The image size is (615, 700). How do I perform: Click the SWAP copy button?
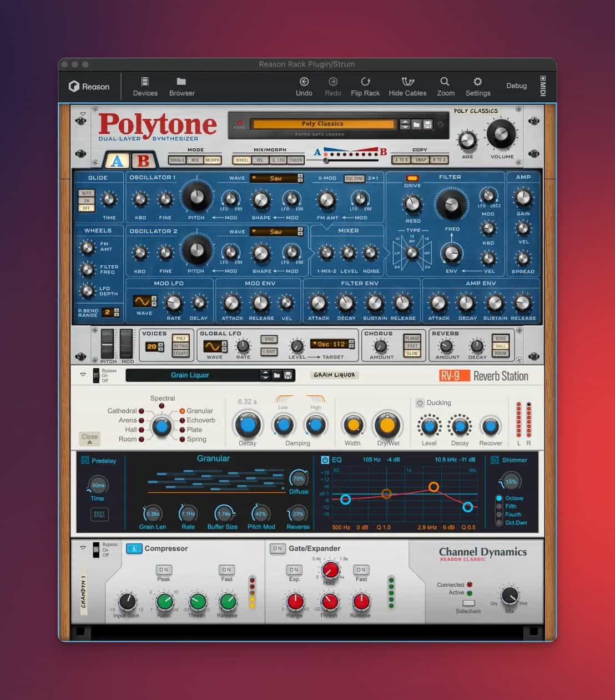(x=421, y=160)
